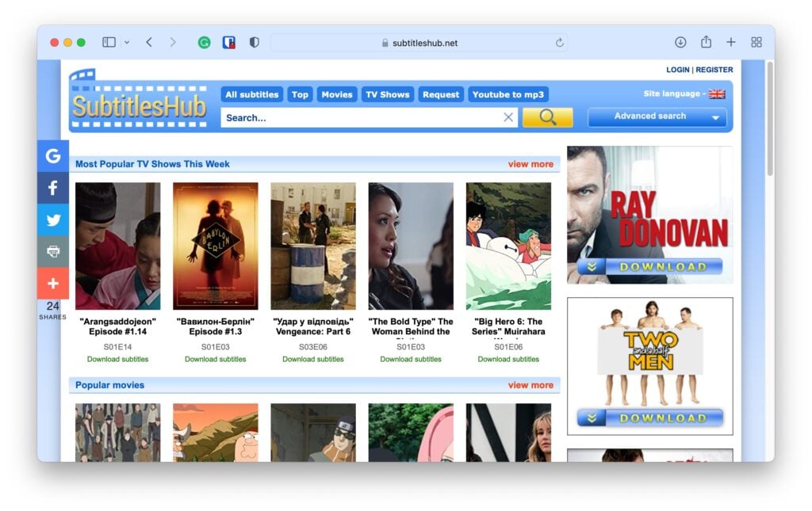Image resolution: width=812 pixels, height=511 pixels.
Task: View more popular TV shows
Action: [530, 164]
